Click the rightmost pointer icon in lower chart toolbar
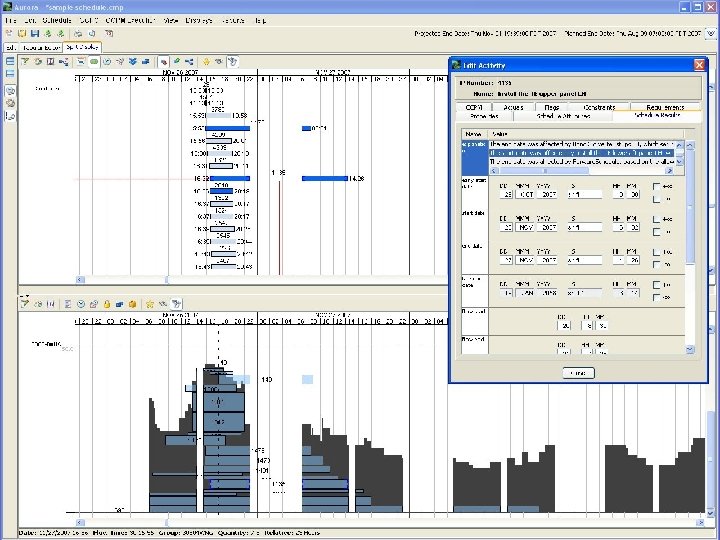Image resolution: width=720 pixels, height=540 pixels. [x=176, y=304]
